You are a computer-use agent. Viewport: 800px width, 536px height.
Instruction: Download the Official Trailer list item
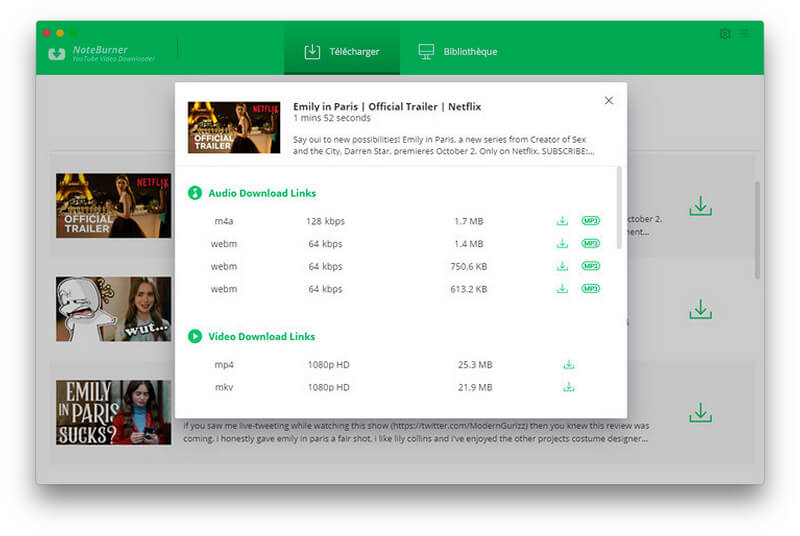click(701, 206)
